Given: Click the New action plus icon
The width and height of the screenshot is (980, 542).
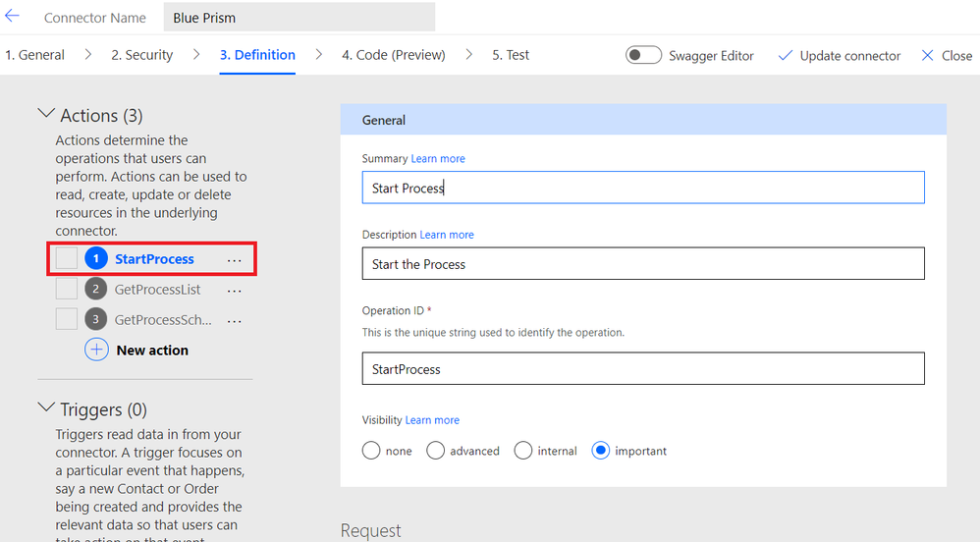Looking at the screenshot, I should click(x=96, y=350).
